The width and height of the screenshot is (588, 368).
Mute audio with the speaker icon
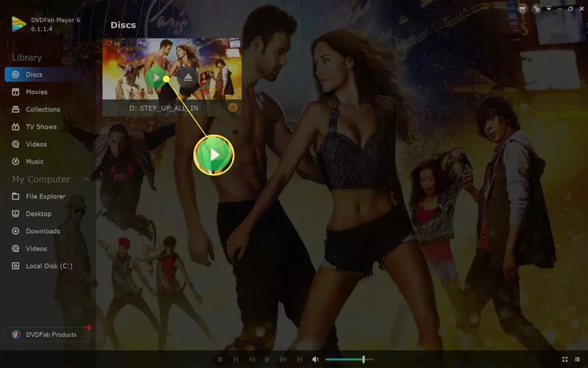(x=315, y=359)
